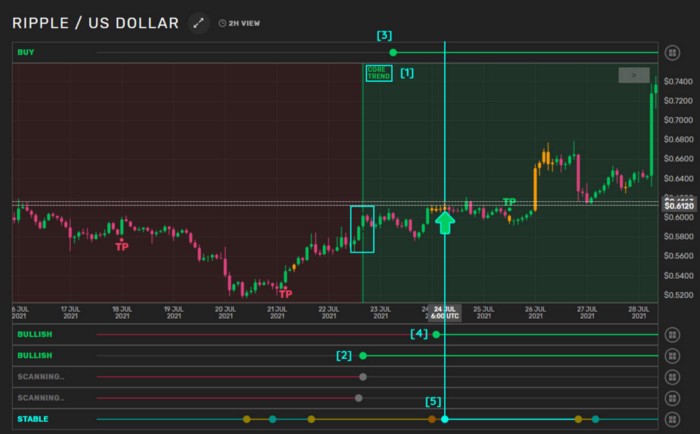This screenshot has width=700, height=434.
Task: Click the 17 JUL 2021 date label
Action: (70, 313)
